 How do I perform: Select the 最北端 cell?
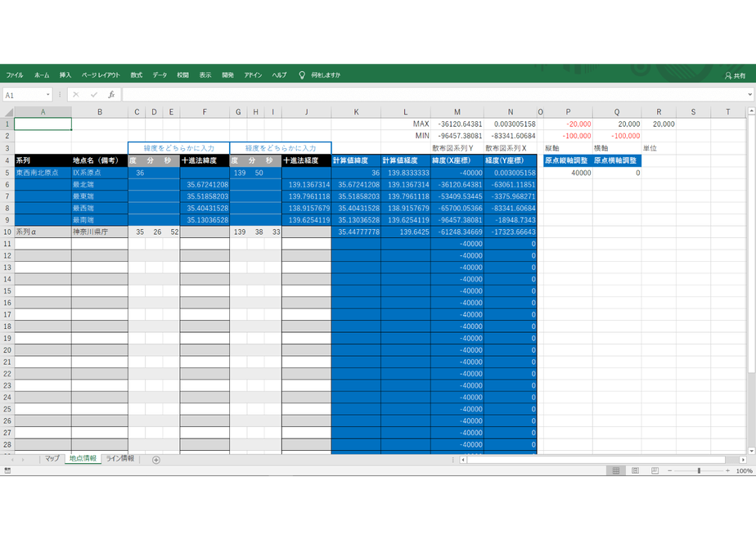(x=100, y=185)
